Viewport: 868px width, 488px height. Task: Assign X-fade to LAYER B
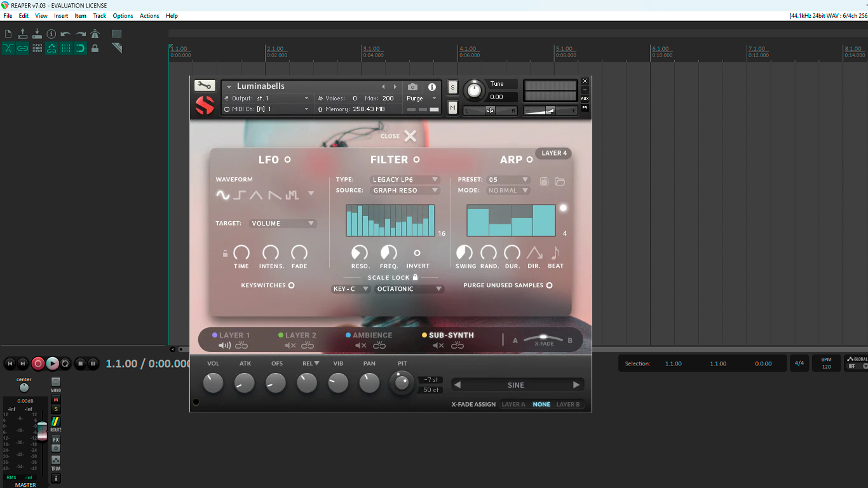coord(568,405)
